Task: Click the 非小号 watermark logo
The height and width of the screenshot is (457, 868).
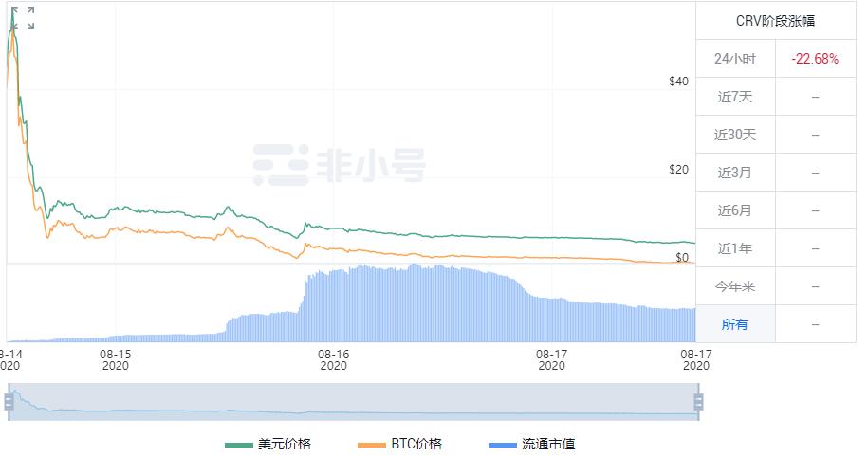Action: [339, 164]
